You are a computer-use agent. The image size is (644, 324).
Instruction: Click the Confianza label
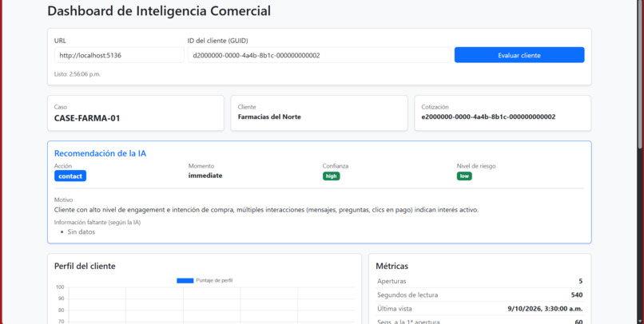[336, 166]
